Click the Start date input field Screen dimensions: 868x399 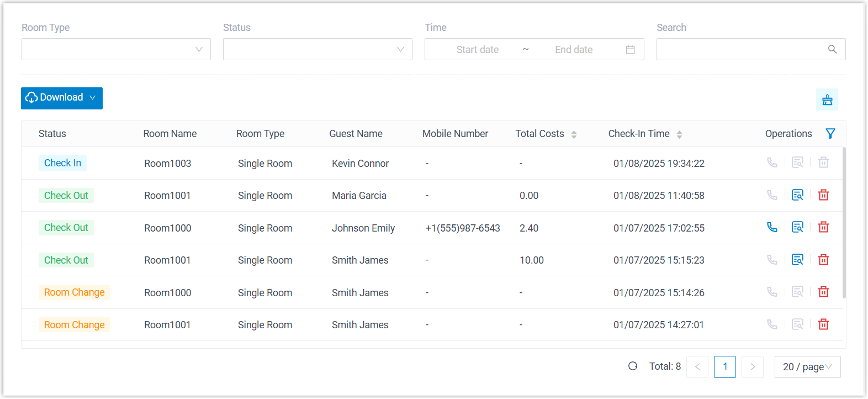477,50
